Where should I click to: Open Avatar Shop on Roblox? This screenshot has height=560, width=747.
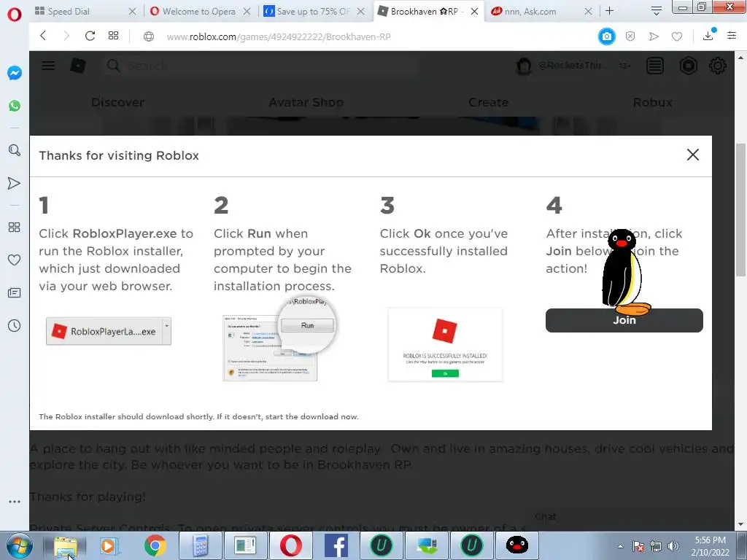306,102
